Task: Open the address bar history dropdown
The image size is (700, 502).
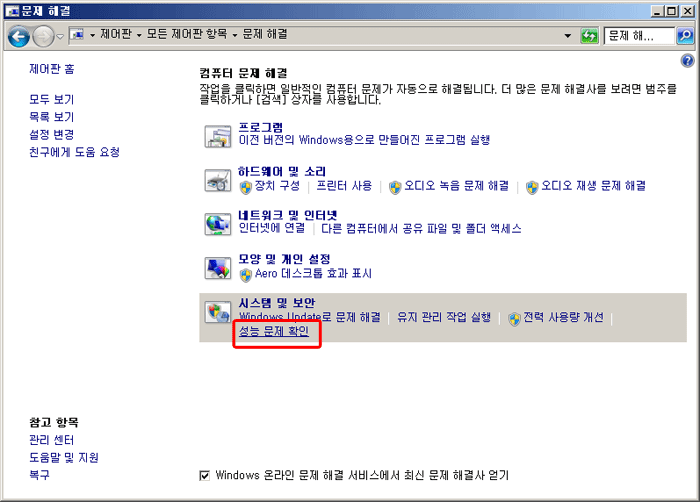Action: pos(567,36)
